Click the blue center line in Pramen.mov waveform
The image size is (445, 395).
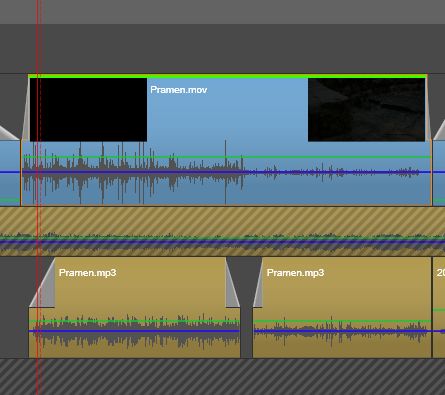[227, 172]
